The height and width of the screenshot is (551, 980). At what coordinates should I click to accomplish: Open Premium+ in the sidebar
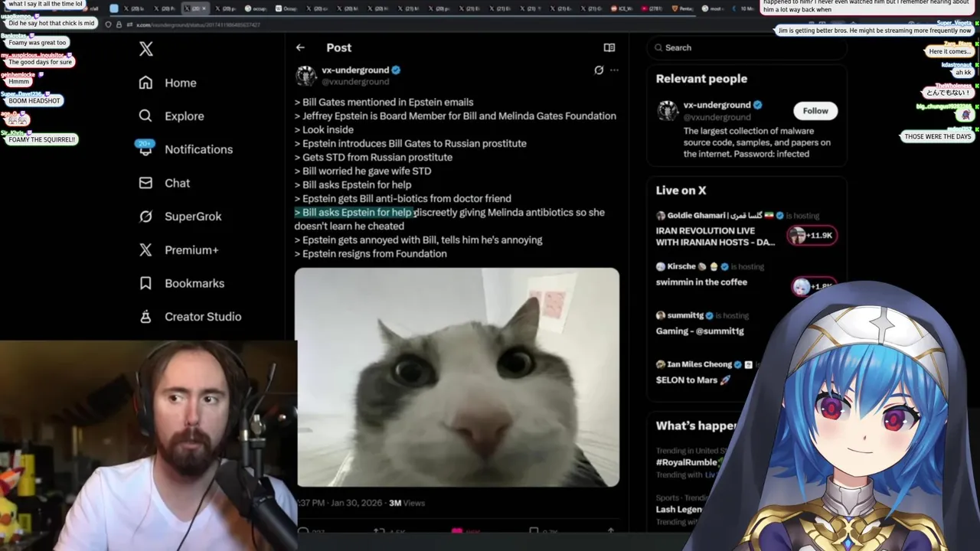pos(178,249)
